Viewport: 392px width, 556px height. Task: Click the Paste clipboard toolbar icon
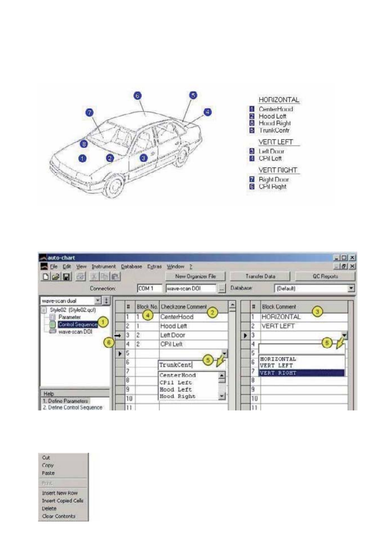point(115,277)
